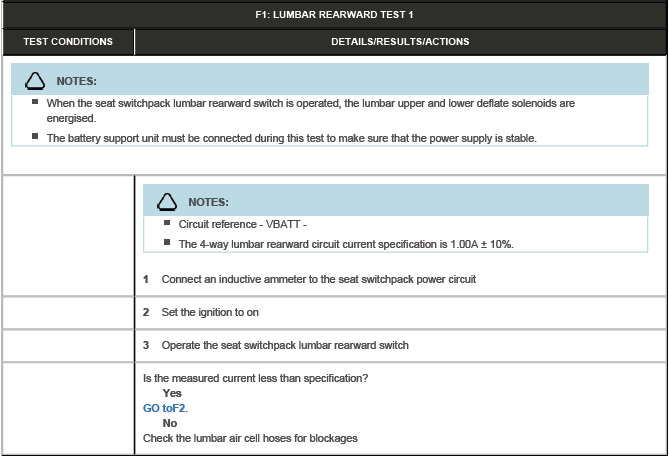The height and width of the screenshot is (459, 669).
Task: Click the NOTES: heading above Circuit reference
Action: pos(208,202)
